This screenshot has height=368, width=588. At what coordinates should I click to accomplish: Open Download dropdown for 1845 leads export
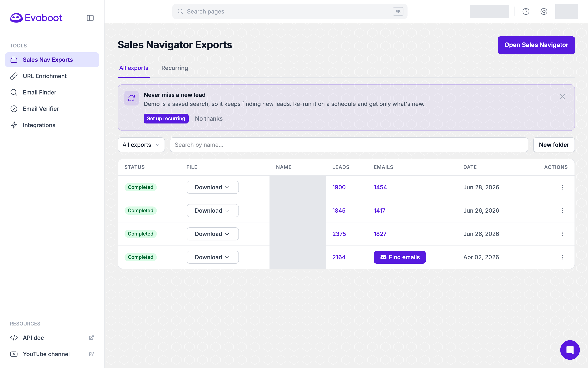[213, 211]
